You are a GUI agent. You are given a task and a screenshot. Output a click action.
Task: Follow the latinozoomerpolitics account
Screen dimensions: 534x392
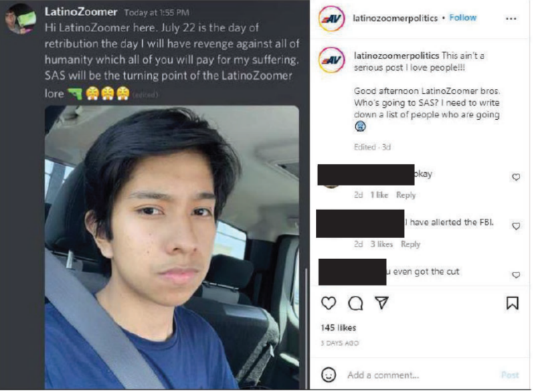pos(463,18)
